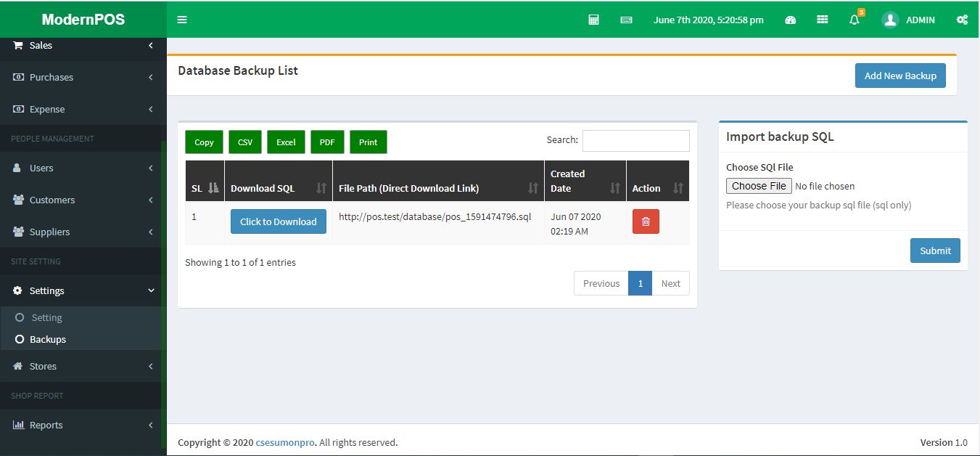Screen dimensions: 980x456
Task: Expand the Sales menu chevron
Action: (x=151, y=45)
